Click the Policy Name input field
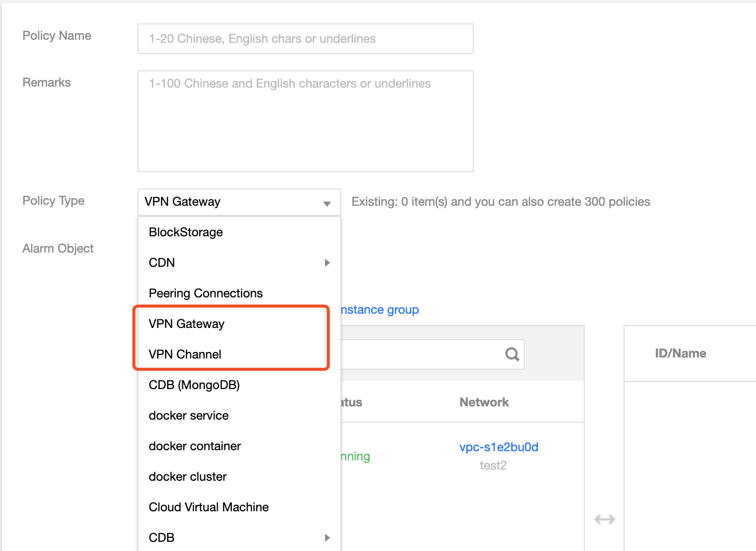756x551 pixels. click(x=305, y=39)
